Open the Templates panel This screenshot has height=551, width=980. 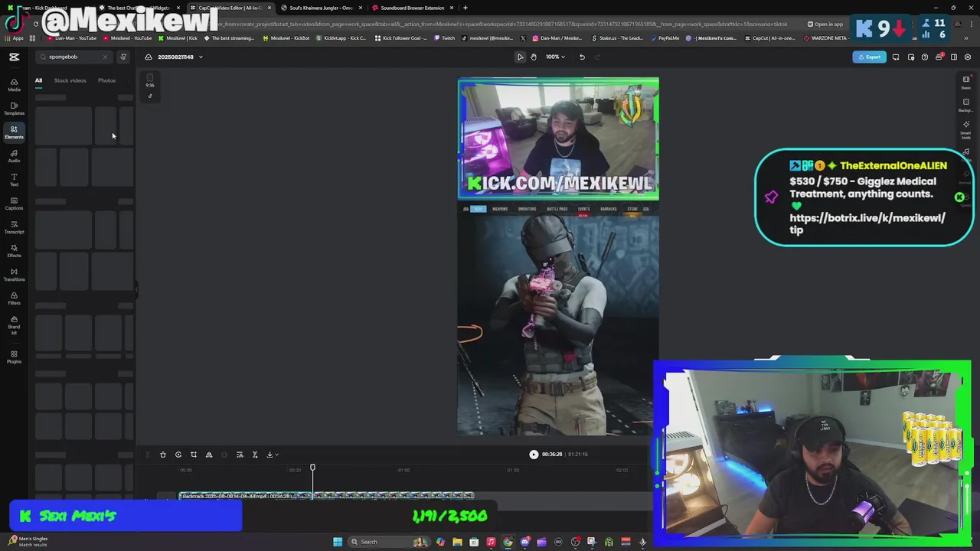(14, 109)
